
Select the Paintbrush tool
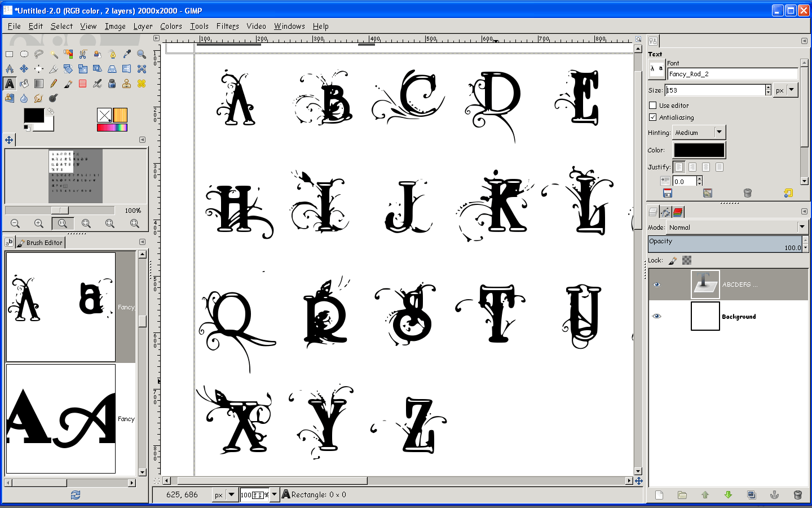68,84
